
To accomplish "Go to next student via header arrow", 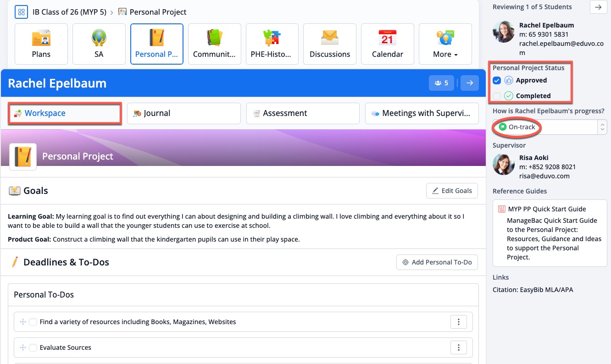I will (469, 83).
